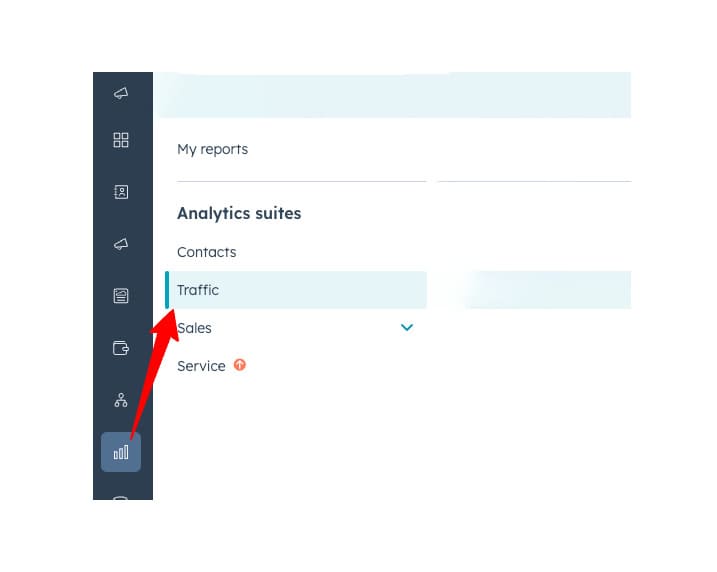Screen dimensions: 717x572
Task: Open the Automation hierarchy icon in sidebar
Action: click(x=121, y=400)
